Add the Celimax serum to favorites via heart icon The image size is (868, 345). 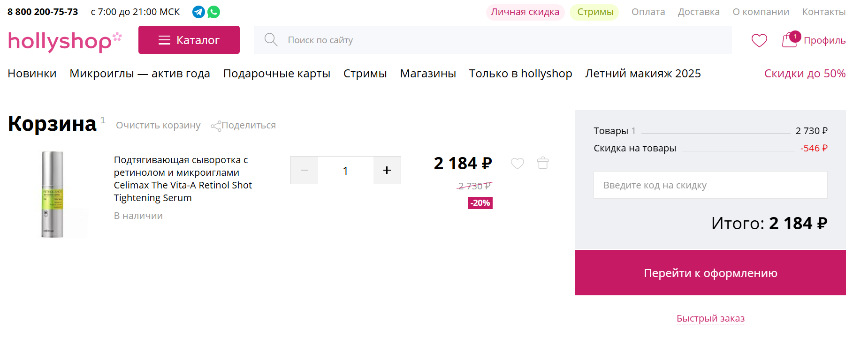(x=518, y=163)
